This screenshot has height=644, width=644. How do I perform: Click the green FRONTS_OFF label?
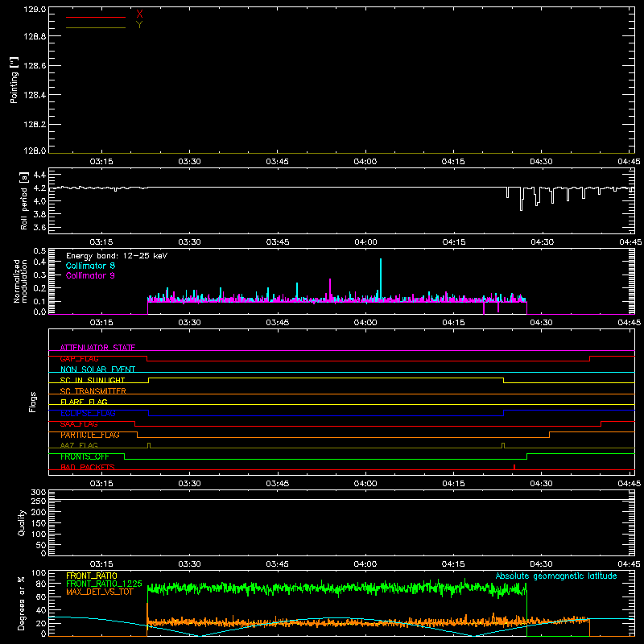85,456
